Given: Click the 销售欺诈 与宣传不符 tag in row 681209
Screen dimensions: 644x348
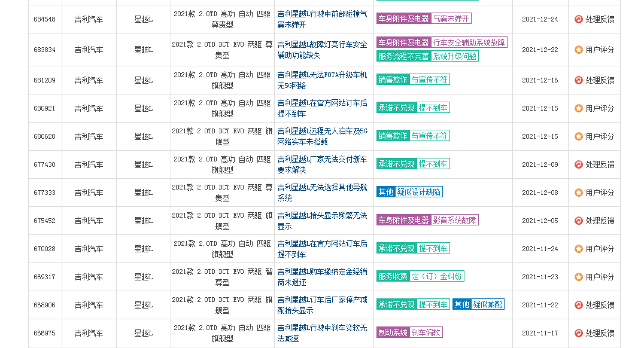Looking at the screenshot, I should pos(413,79).
